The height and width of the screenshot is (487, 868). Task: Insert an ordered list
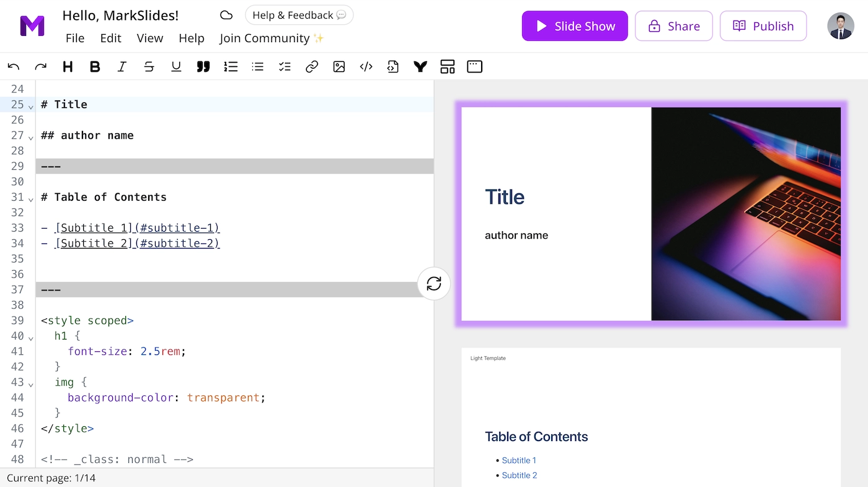coord(231,66)
